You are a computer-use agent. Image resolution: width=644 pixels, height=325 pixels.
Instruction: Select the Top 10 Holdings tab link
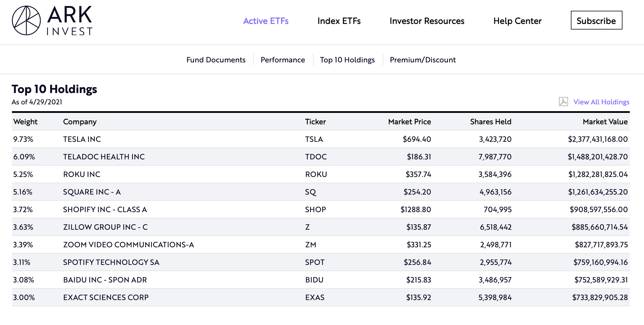click(x=347, y=60)
